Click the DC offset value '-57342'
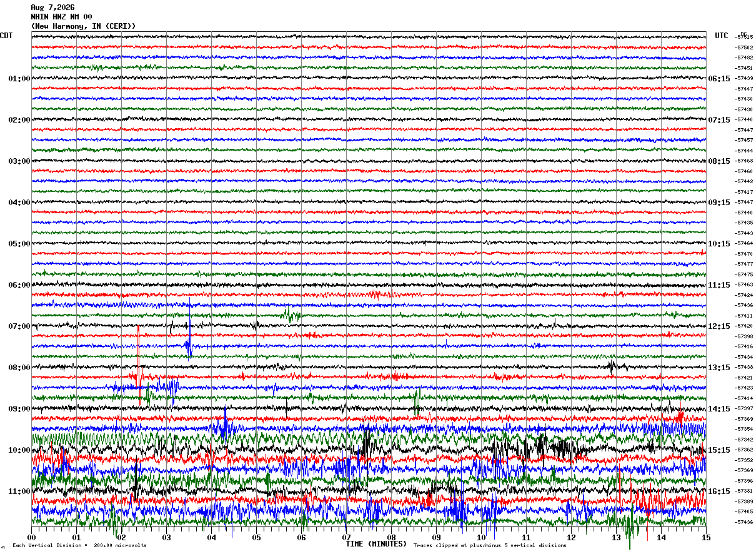This screenshot has height=554, width=756. click(744, 440)
